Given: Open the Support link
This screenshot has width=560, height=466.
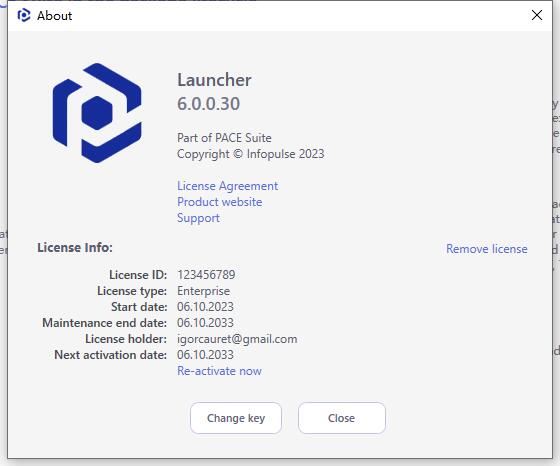Looking at the screenshot, I should click(x=198, y=218).
